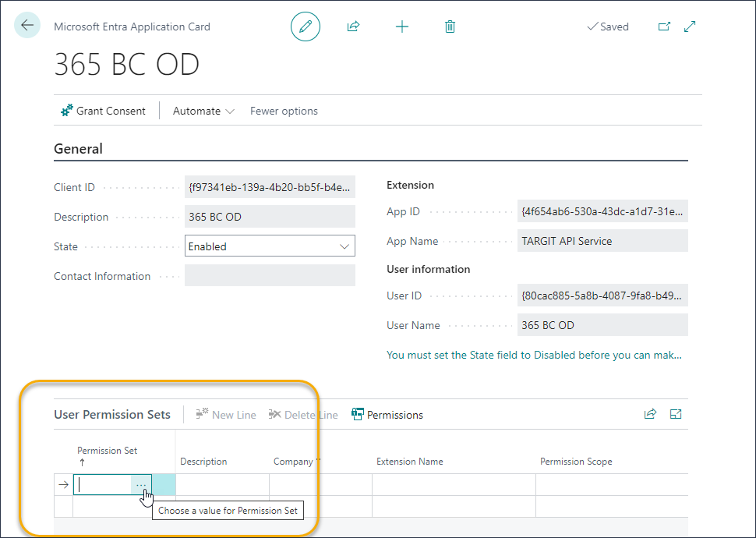Open Permissions action
This screenshot has height=538, width=756.
(x=387, y=415)
